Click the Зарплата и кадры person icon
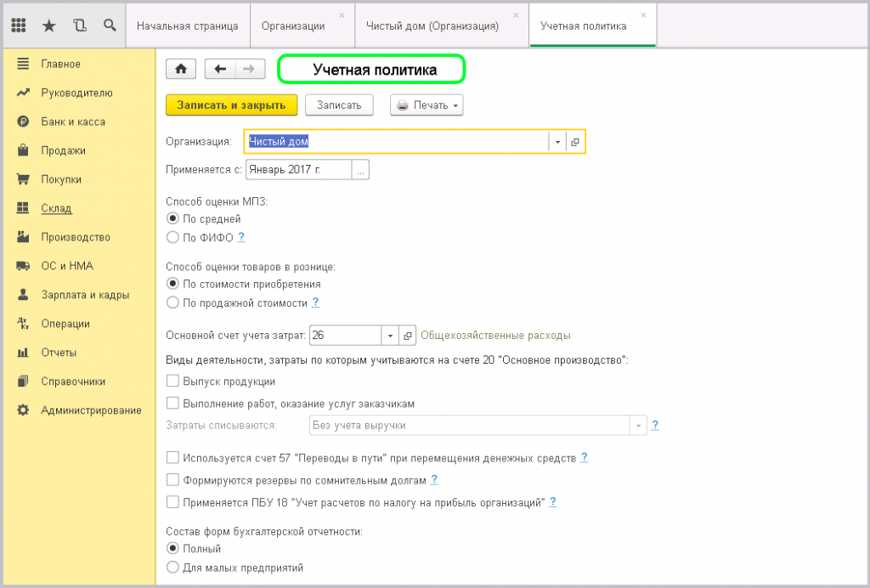Screen dimensions: 870x588 point(23,295)
